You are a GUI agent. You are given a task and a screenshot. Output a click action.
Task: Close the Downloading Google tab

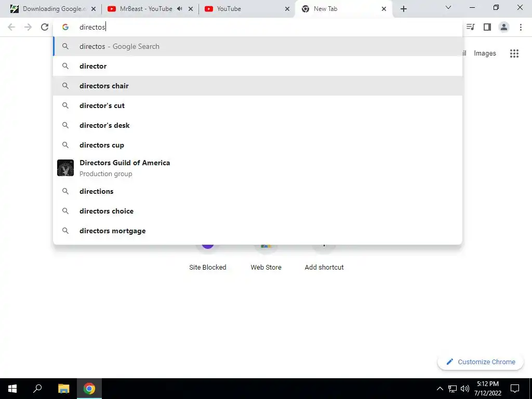tap(94, 9)
